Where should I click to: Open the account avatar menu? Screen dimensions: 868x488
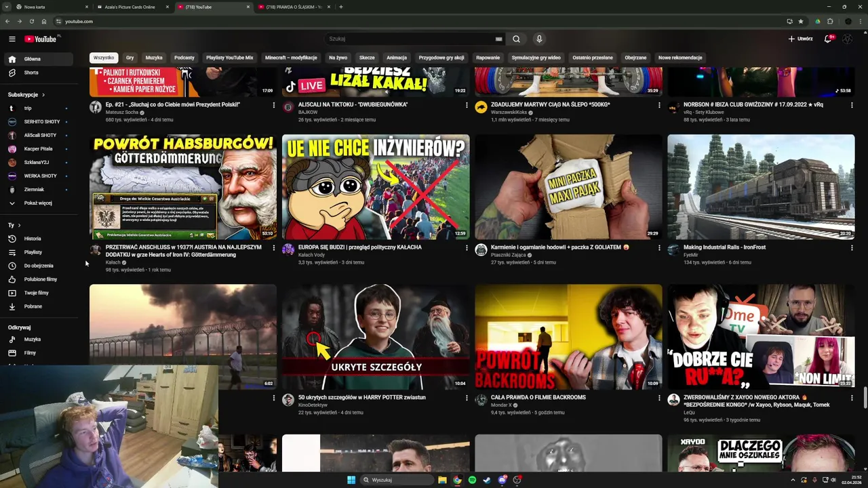coord(848,39)
